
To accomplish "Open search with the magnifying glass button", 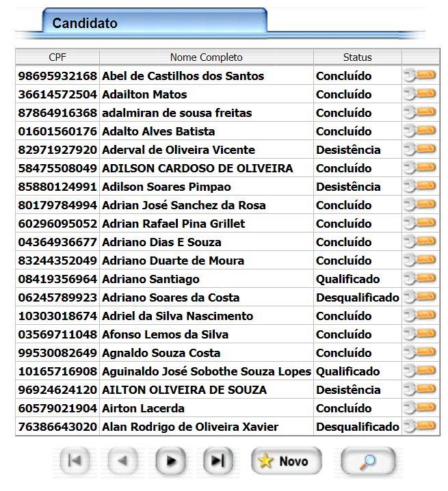I will 368,462.
